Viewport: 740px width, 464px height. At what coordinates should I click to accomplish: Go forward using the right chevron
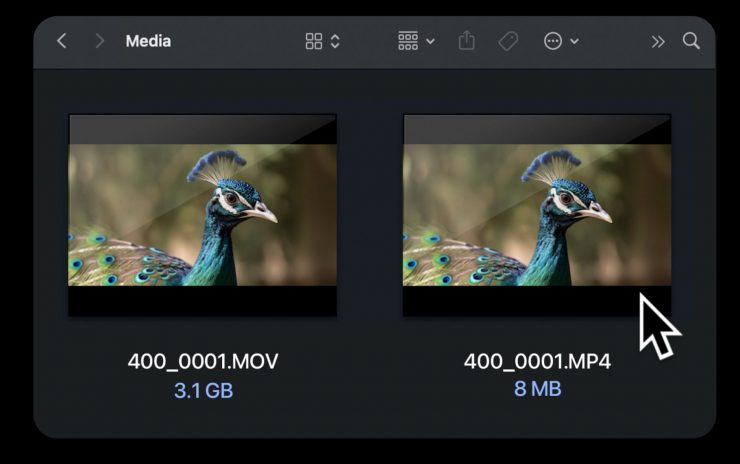tap(100, 41)
